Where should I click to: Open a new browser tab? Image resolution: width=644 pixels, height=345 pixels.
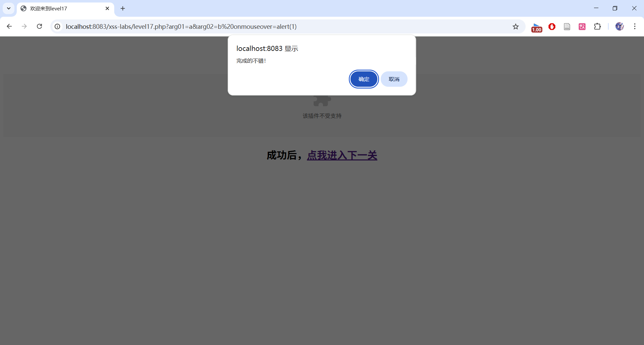(123, 8)
